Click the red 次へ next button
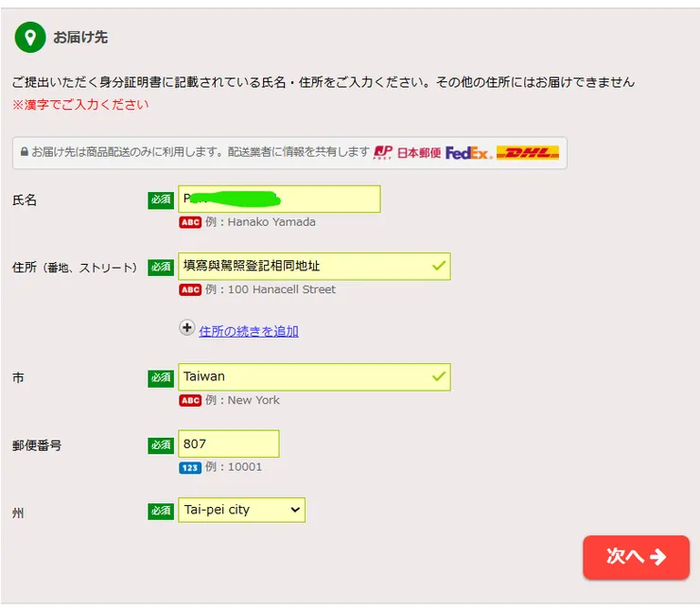The height and width of the screenshot is (609, 700). click(x=637, y=557)
